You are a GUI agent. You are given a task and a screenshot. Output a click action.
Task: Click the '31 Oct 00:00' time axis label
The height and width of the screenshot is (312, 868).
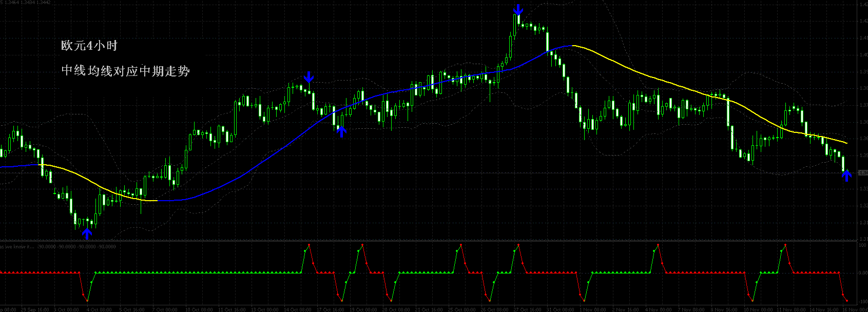pos(561,309)
